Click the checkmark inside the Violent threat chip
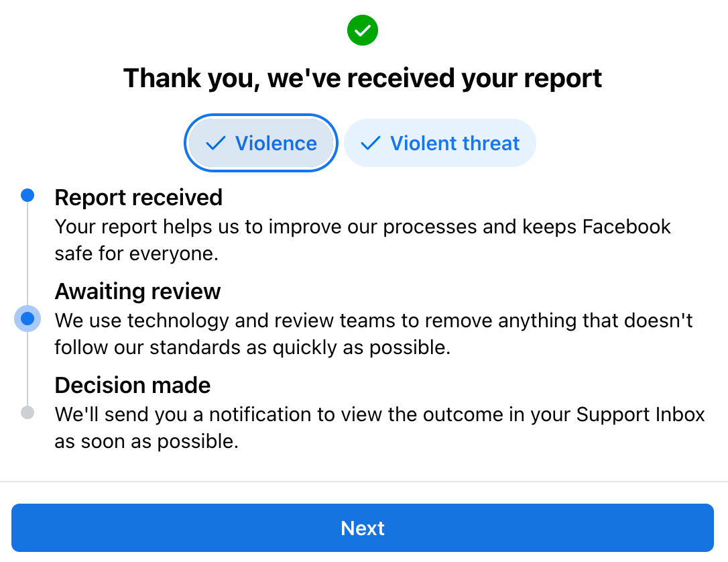The height and width of the screenshot is (562, 728). (x=371, y=143)
